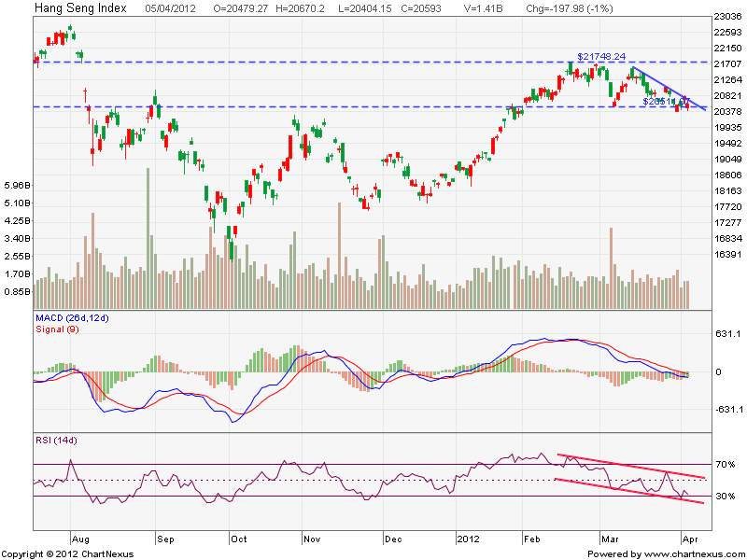Click the www.chartnexus.com link
The width and height of the screenshot is (747, 560).
click(692, 554)
